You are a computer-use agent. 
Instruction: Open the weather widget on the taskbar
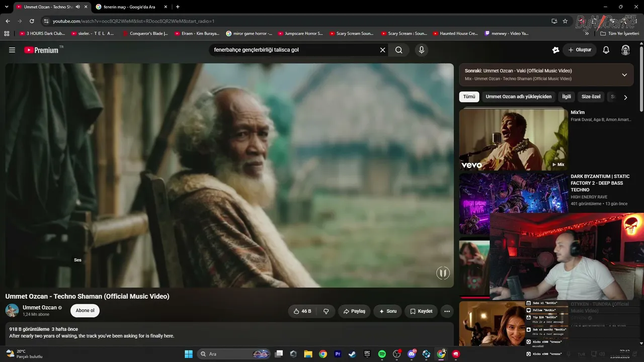pyautogui.click(x=24, y=354)
